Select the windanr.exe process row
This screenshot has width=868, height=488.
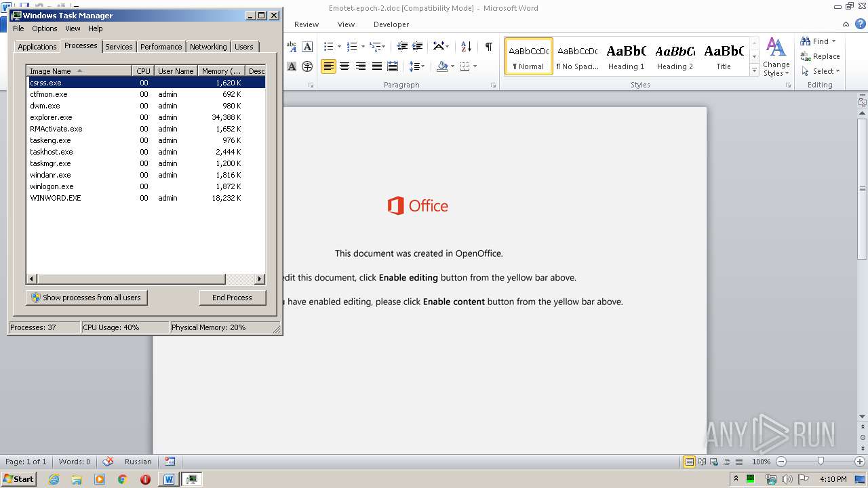146,175
